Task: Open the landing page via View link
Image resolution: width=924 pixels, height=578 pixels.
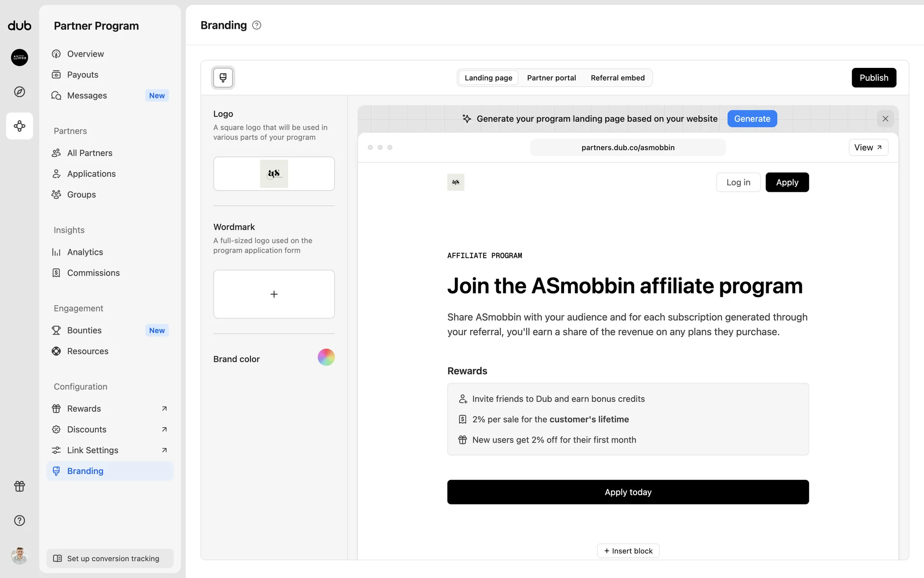Action: pos(868,147)
